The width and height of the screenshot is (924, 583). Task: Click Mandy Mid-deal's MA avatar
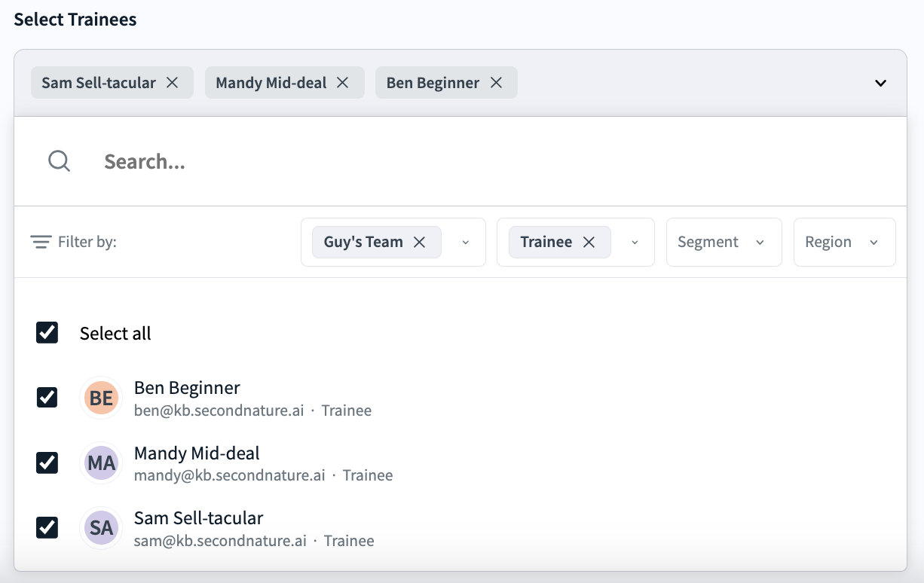click(101, 463)
